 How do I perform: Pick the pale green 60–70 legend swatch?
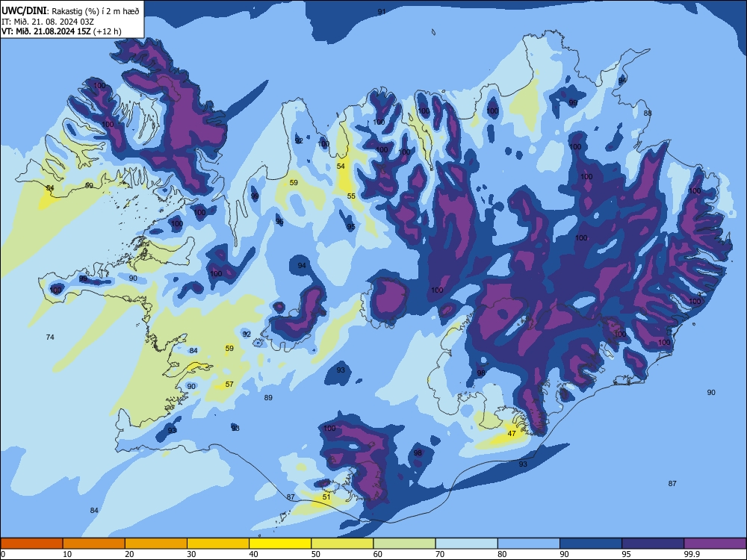(404, 544)
